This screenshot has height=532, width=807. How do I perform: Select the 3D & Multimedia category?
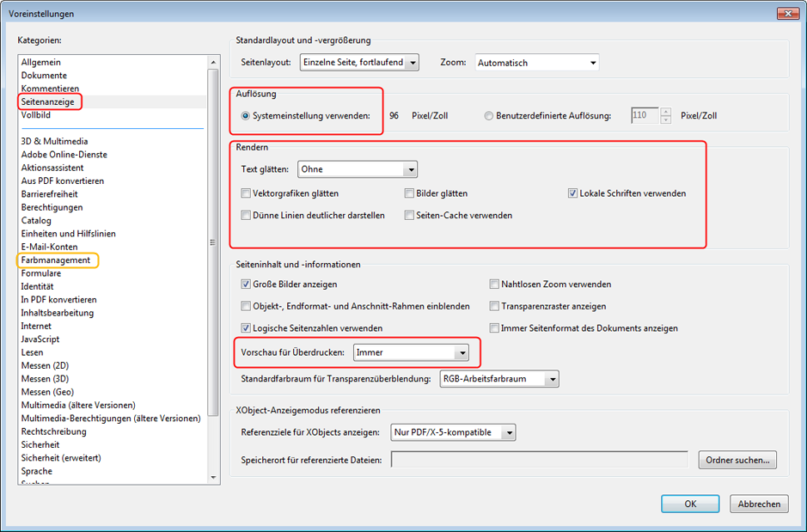point(54,141)
